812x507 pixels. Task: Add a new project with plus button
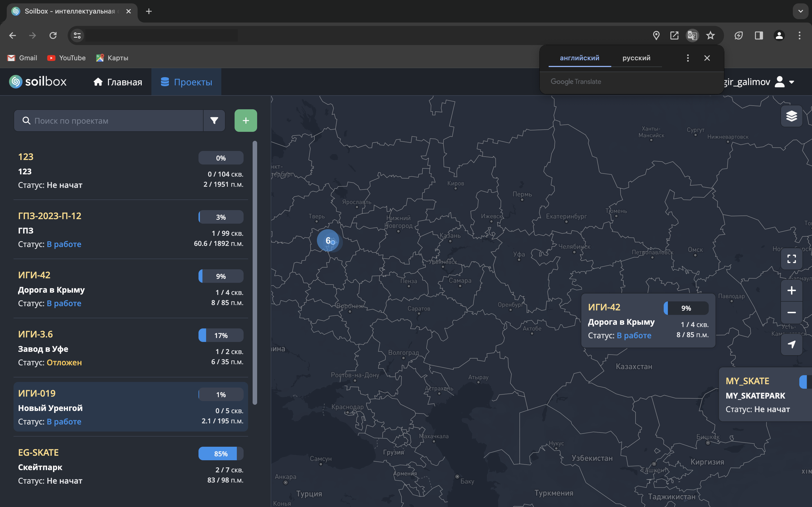click(246, 121)
